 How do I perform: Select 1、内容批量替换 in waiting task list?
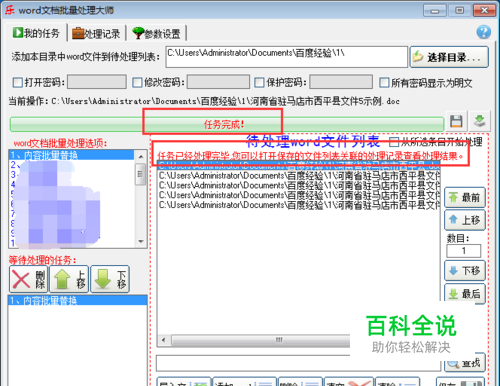[x=78, y=300]
